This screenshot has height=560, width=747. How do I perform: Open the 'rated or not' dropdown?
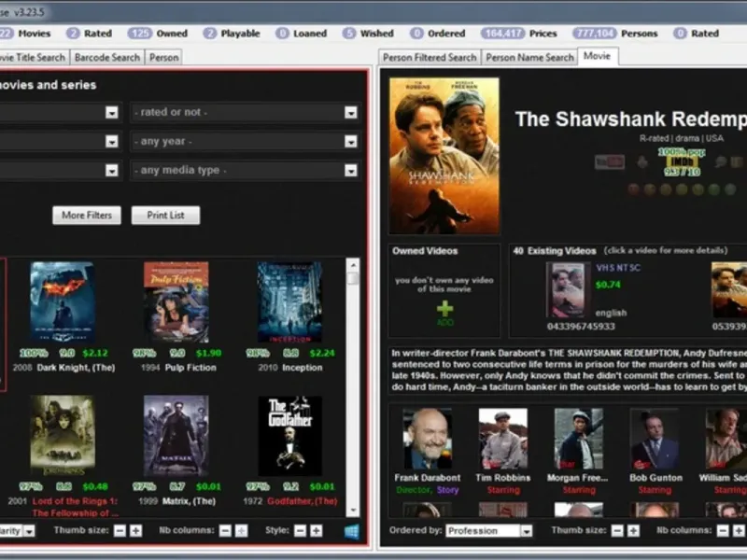pyautogui.click(x=245, y=112)
